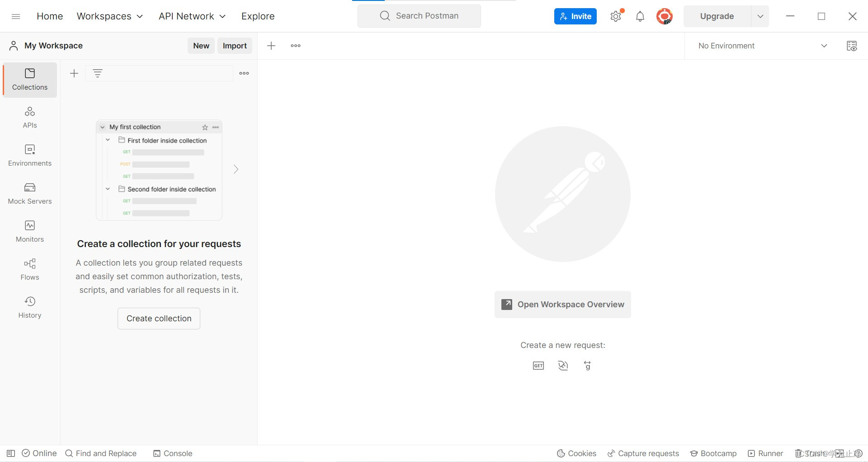The image size is (868, 462).
Task: Select the History sidebar tab
Action: click(x=30, y=308)
